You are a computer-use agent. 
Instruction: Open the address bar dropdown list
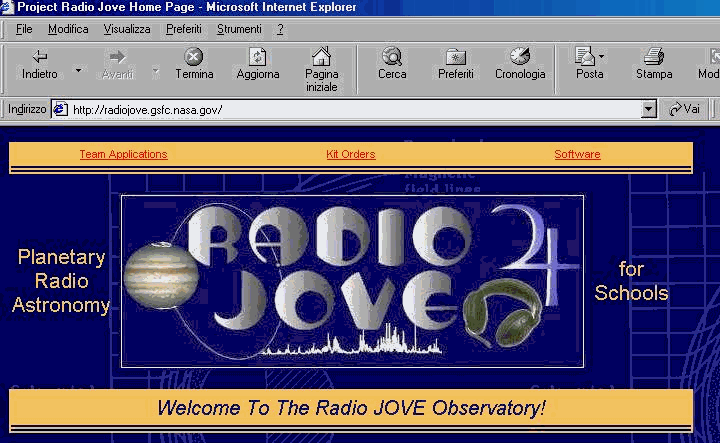click(x=648, y=109)
